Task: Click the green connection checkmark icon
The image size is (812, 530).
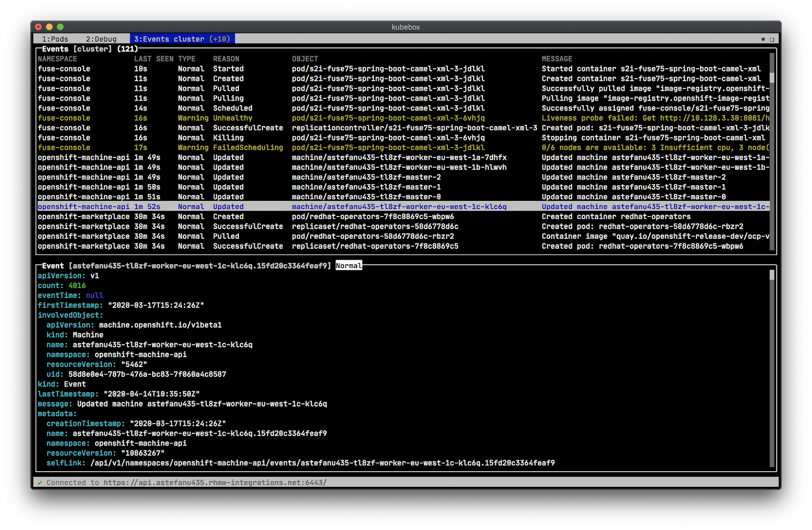Action: click(40, 483)
